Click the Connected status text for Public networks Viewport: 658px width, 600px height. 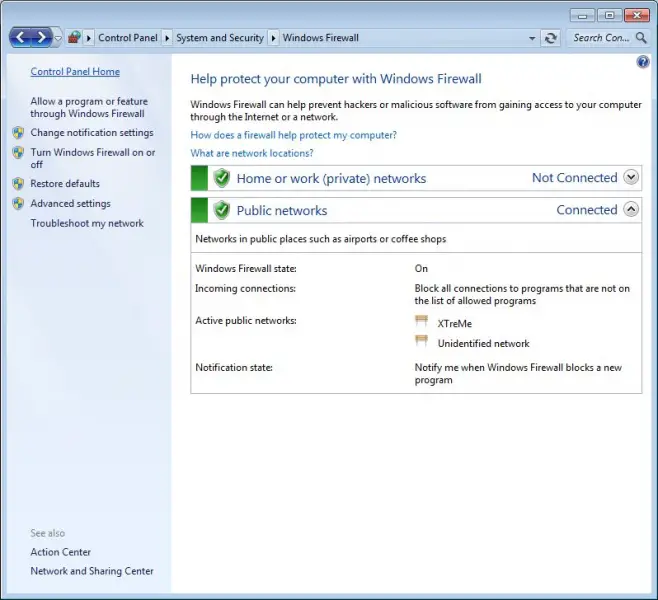click(587, 209)
